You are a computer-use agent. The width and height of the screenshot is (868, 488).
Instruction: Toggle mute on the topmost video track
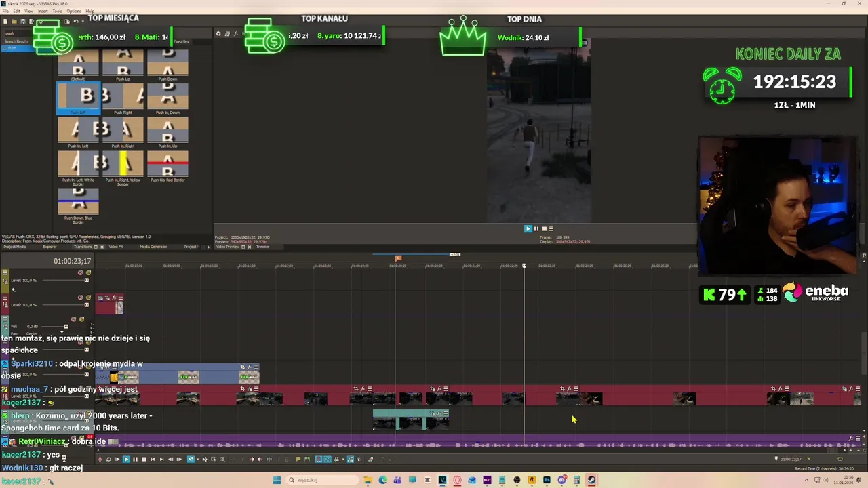(80, 272)
